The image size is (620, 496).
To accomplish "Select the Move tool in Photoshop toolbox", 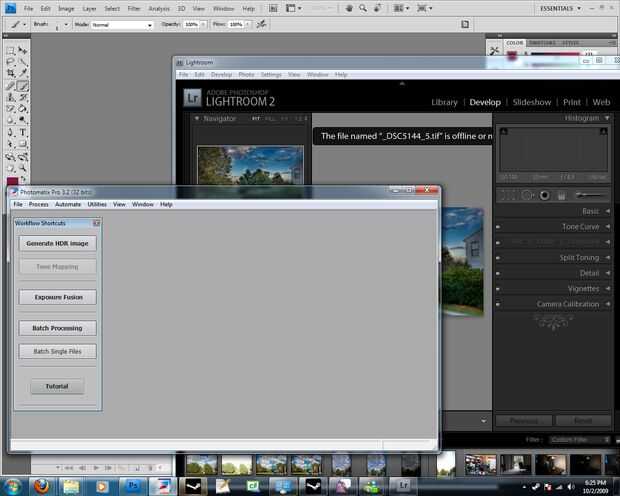I will [x=23, y=51].
